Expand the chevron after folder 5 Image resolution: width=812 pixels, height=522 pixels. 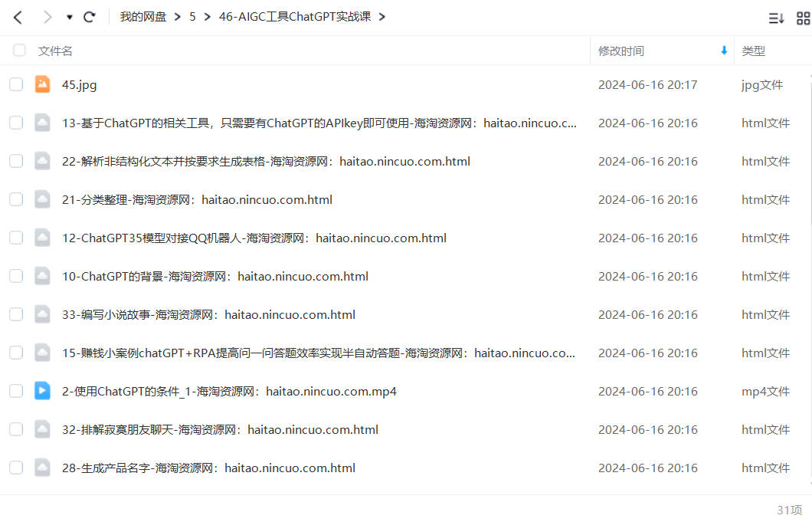[x=207, y=17]
